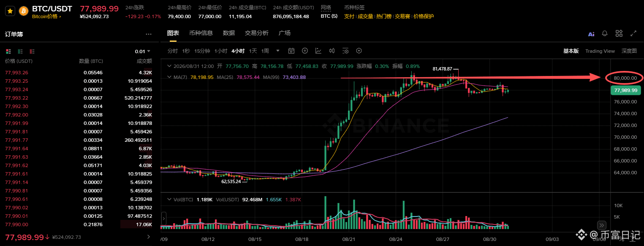The width and height of the screenshot is (644, 246).
Task: Open details arrow beside last price 77,989.99
Action: pos(148,237)
